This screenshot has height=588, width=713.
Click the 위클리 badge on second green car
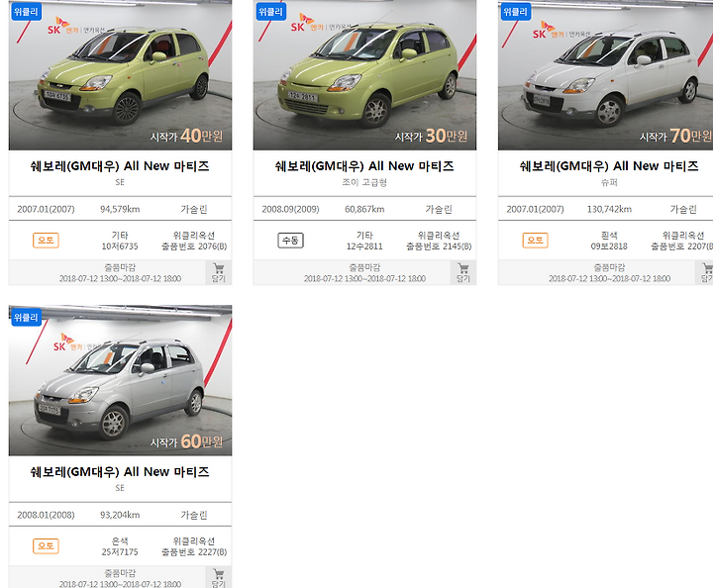270,11
